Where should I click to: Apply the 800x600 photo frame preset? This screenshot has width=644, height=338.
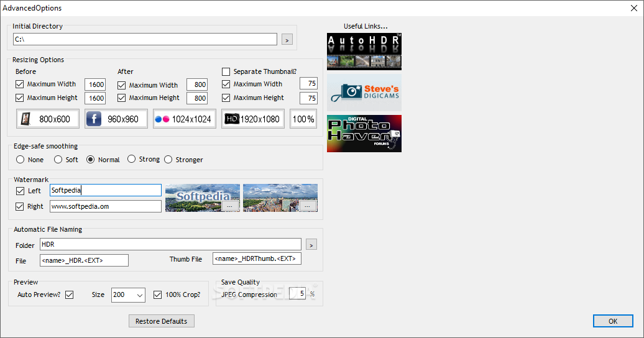(x=48, y=119)
